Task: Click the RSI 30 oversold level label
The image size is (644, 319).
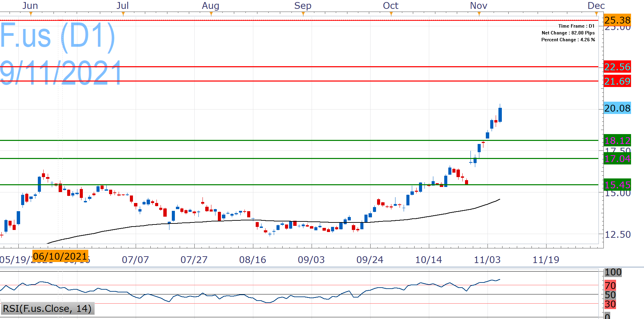Action: click(x=610, y=304)
